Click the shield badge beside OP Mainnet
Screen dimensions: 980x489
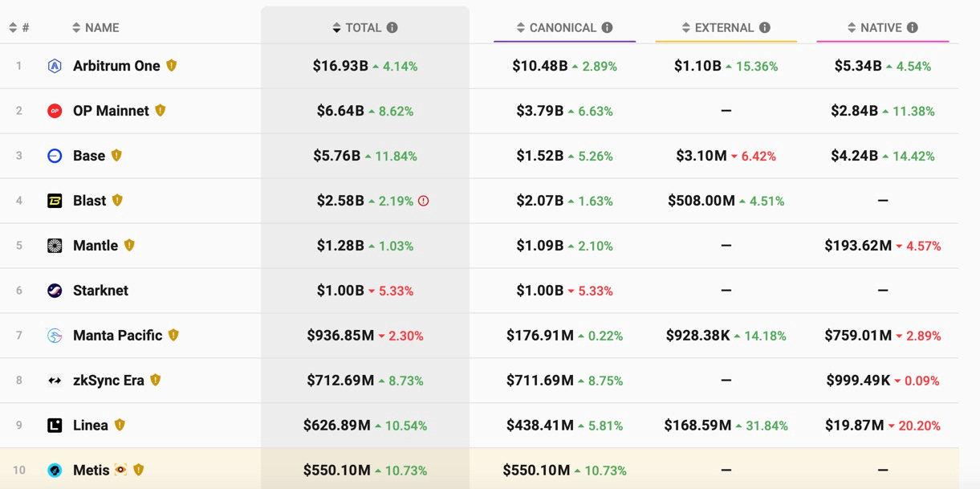(160, 111)
